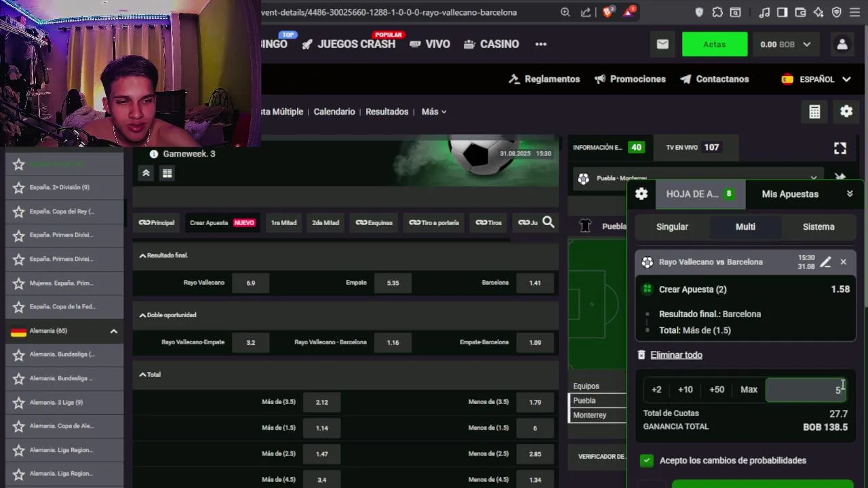This screenshot has height=488, width=868.
Task: Open the 0.00 BOB balance dropdown
Action: (x=785, y=44)
